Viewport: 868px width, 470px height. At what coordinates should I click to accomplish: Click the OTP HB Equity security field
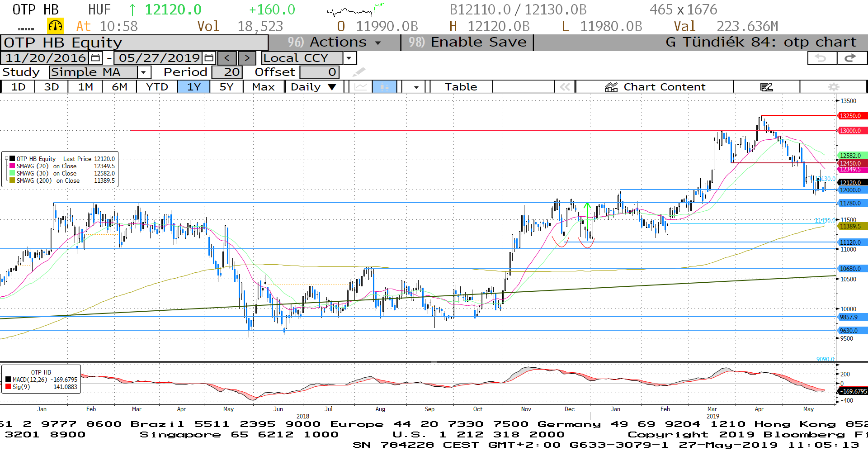click(134, 43)
